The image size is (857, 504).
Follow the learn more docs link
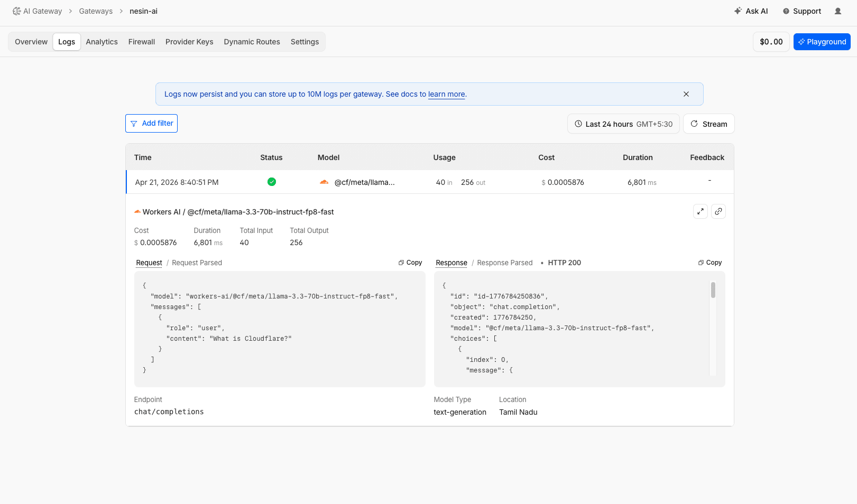pyautogui.click(x=446, y=94)
